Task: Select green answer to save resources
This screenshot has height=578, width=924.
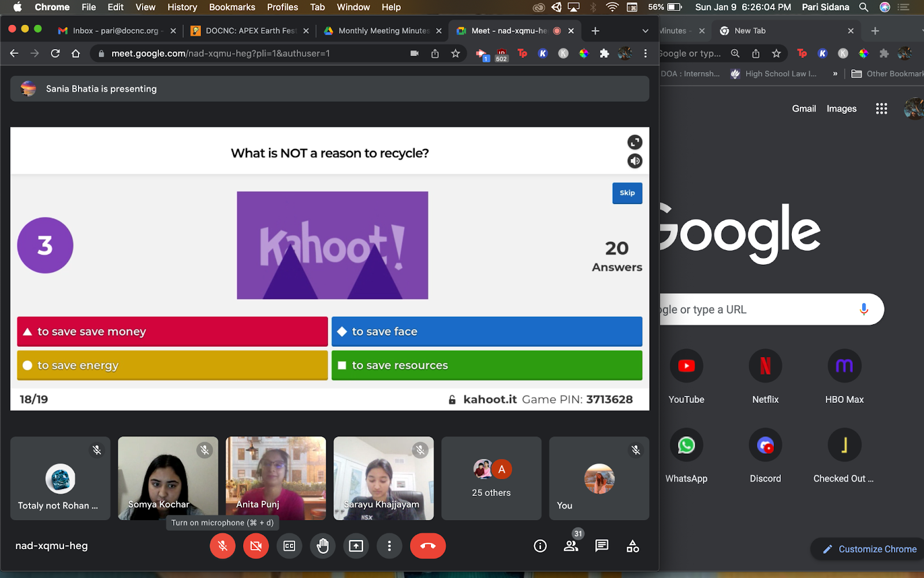Action: pyautogui.click(x=487, y=365)
